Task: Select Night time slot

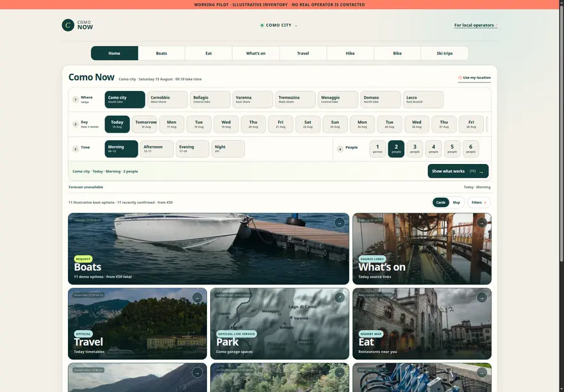Action: [x=228, y=149]
